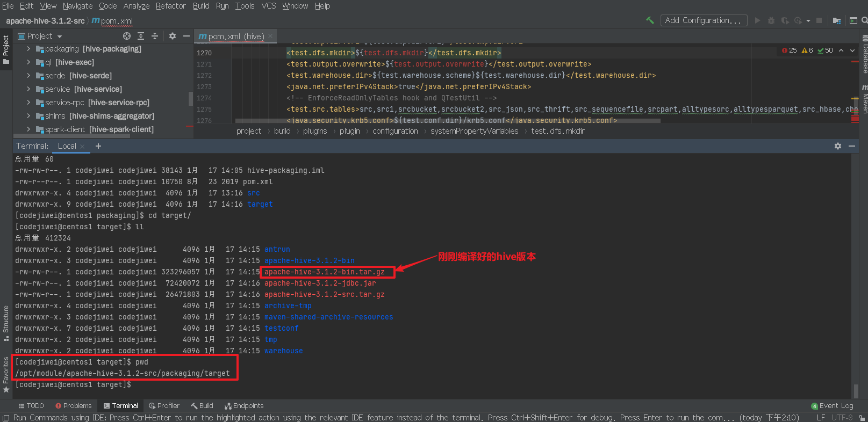Image resolution: width=868 pixels, height=422 pixels.
Task: Click the Search Everywhere magnifier icon
Action: pyautogui.click(x=864, y=20)
